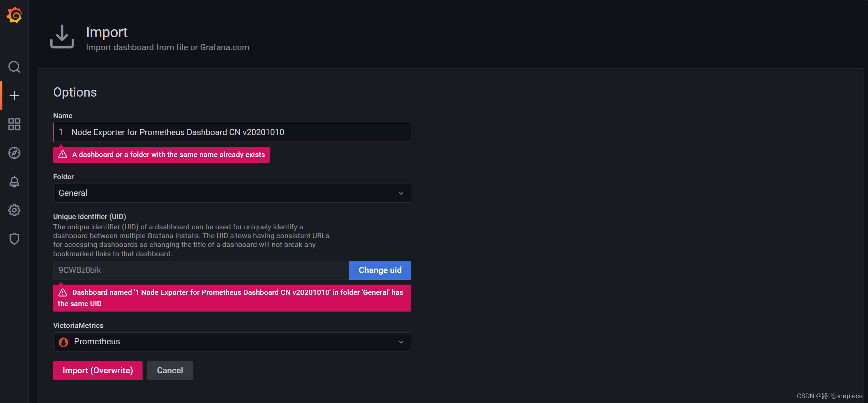
Task: Click the Import download icon in header
Action: pyautogui.click(x=62, y=37)
